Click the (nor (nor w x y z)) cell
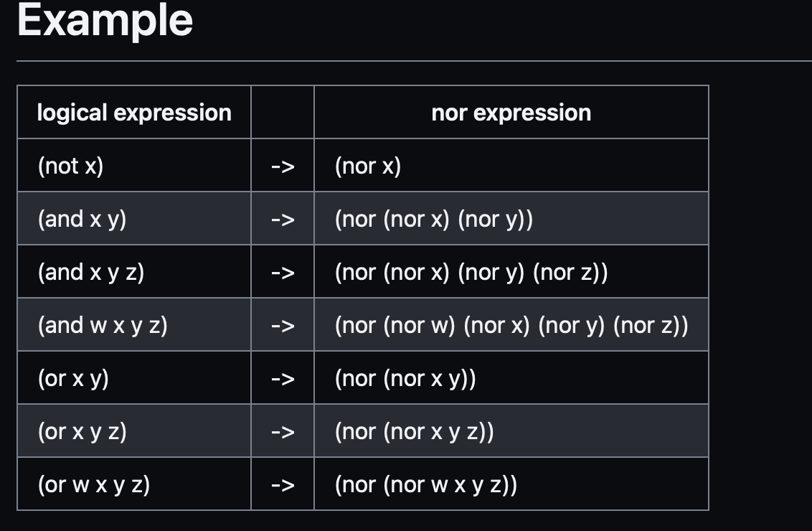 point(511,484)
